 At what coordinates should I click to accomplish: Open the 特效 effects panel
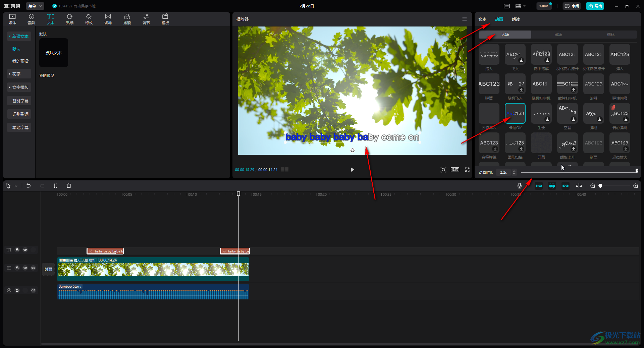pos(89,19)
